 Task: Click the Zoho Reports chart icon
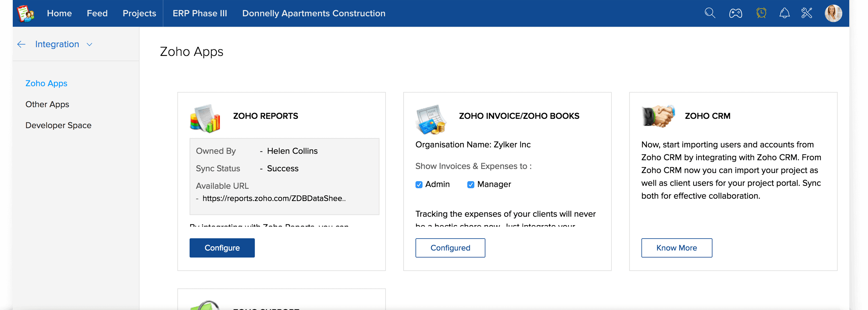(205, 118)
